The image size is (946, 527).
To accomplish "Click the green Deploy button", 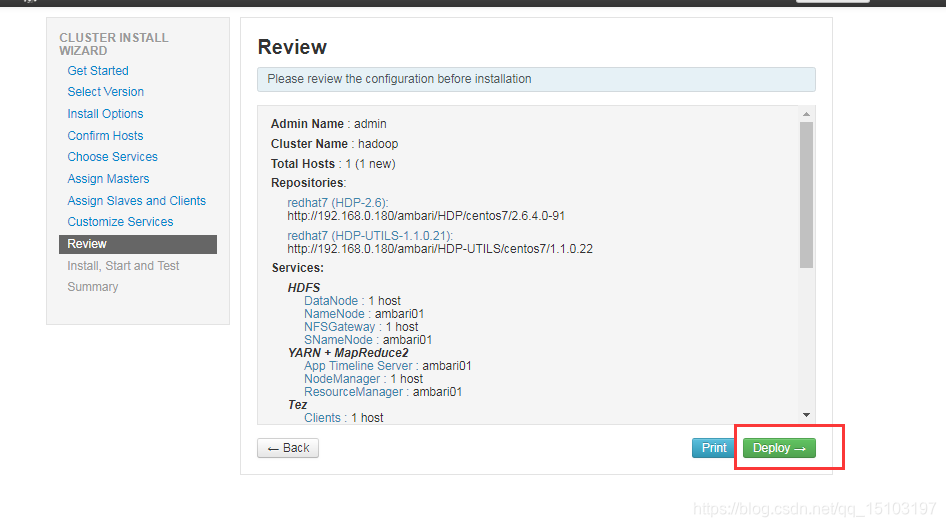I will click(779, 448).
